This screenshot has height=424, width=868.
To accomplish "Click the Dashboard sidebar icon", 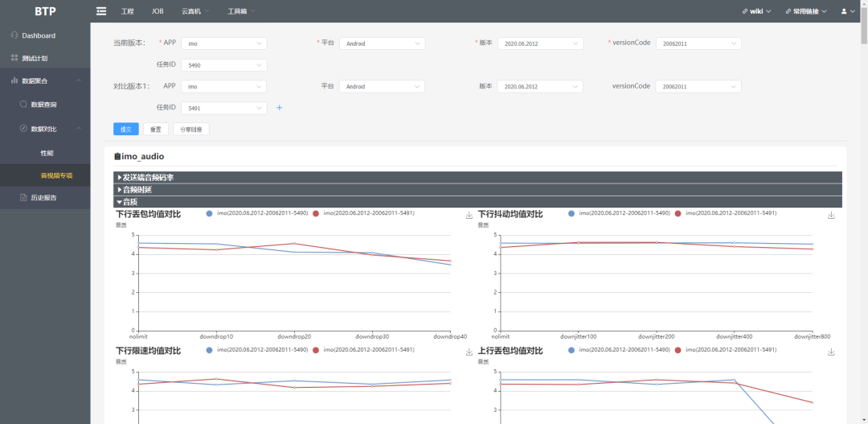I will point(14,35).
